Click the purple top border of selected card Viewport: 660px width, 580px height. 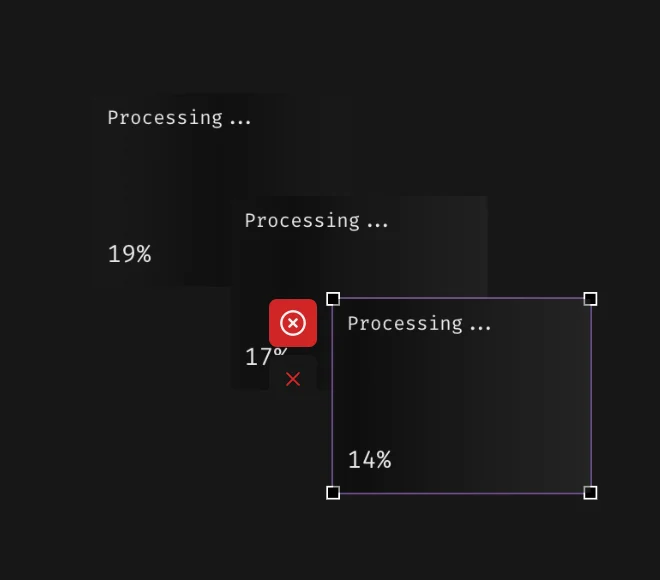pyautogui.click(x=460, y=298)
